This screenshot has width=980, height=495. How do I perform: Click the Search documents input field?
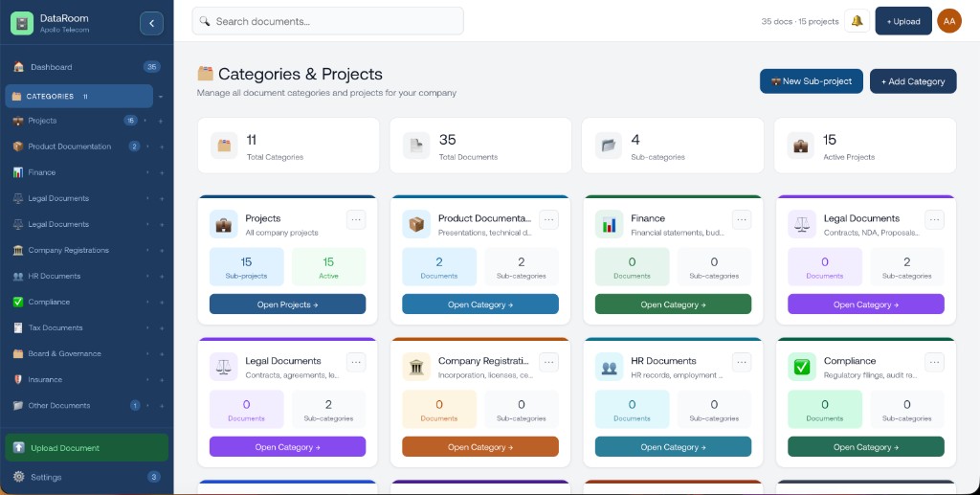point(327,21)
